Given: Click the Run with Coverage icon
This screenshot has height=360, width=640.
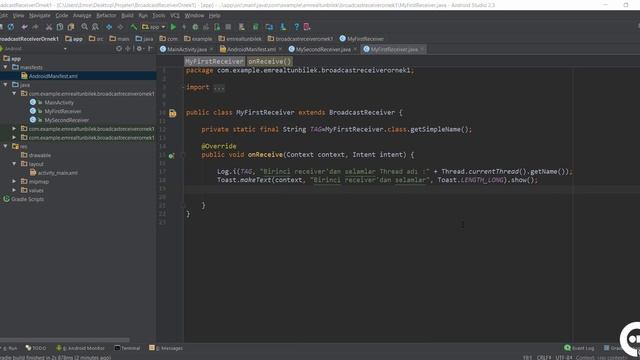Looking at the screenshot, I should coord(206,27).
